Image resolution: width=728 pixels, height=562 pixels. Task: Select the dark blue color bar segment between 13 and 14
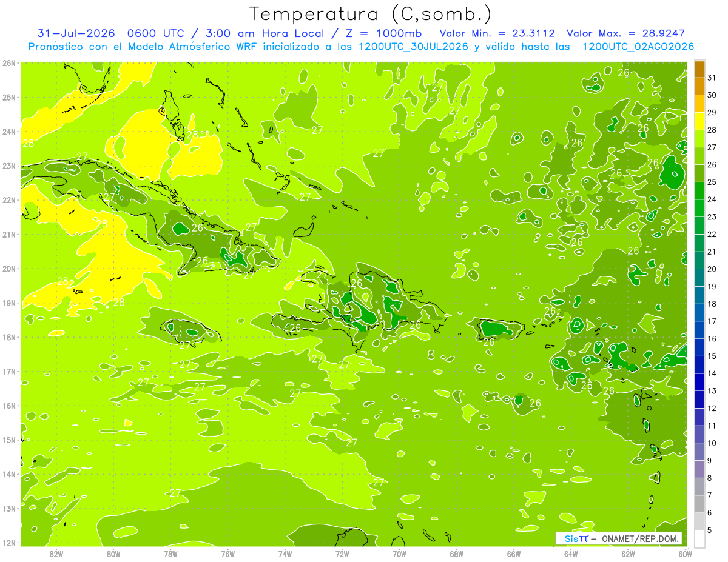699,382
